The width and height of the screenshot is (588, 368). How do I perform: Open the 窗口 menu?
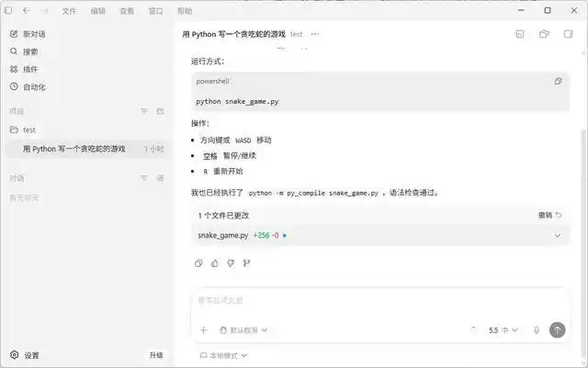pyautogui.click(x=155, y=11)
